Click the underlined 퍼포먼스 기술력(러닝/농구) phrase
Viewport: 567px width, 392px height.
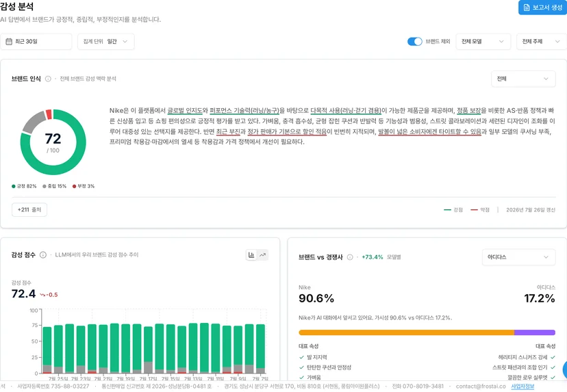[x=244, y=111]
